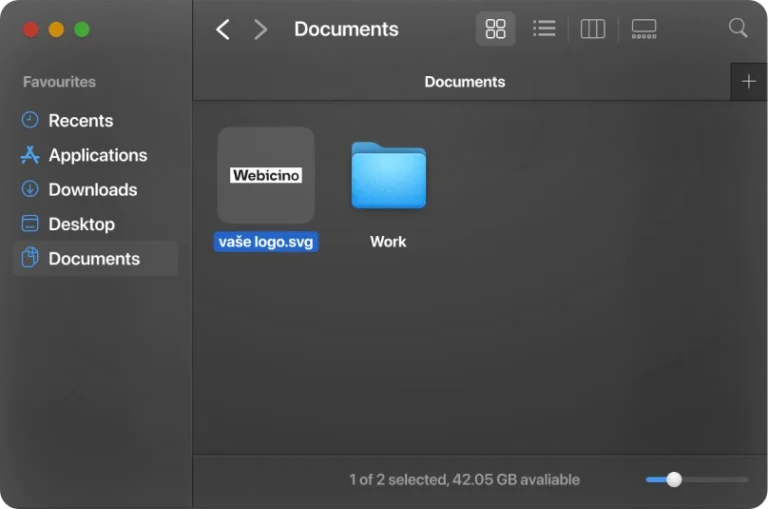Screen dimensions: 768x509
Task: Click the vaše logo.svg file name
Action: 266,242
